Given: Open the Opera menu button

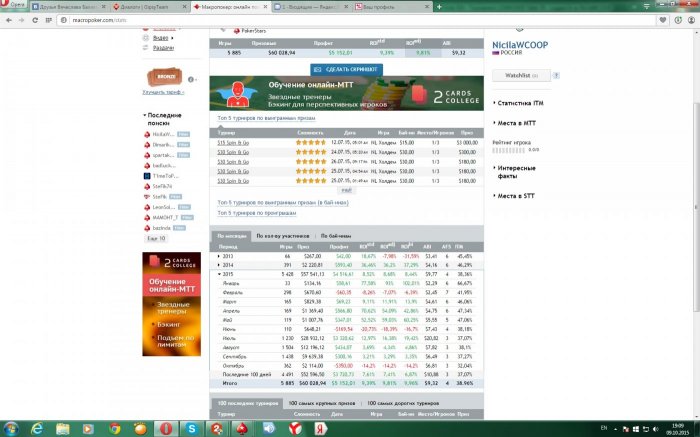Looking at the screenshot, I should [13, 5].
